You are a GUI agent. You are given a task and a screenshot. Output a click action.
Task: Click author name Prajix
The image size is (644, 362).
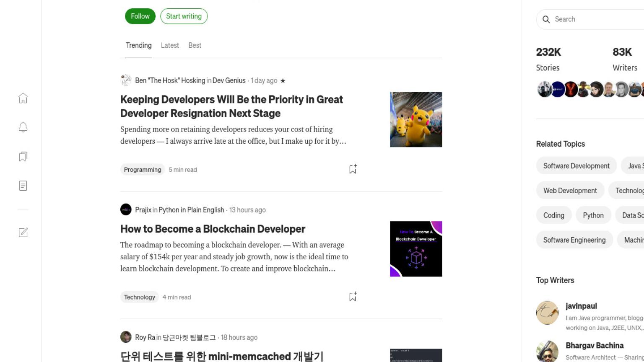(143, 210)
